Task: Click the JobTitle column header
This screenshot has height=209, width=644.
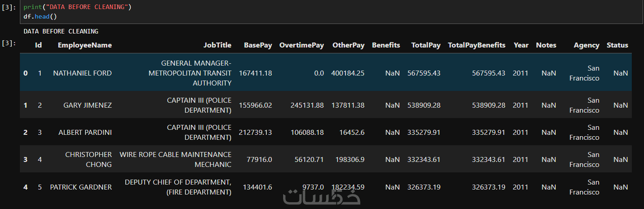Action: [x=217, y=45]
